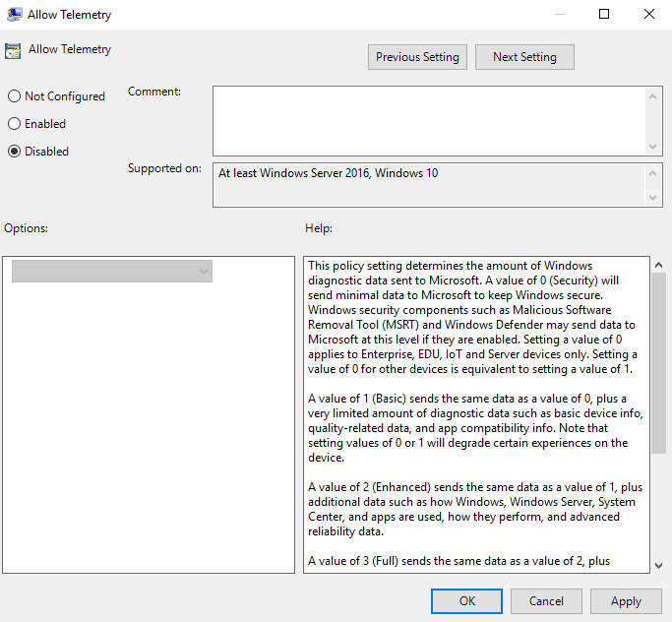Screen dimensions: 672x622
Task: Click the Supported on scroll up arrow
Action: 652,173
